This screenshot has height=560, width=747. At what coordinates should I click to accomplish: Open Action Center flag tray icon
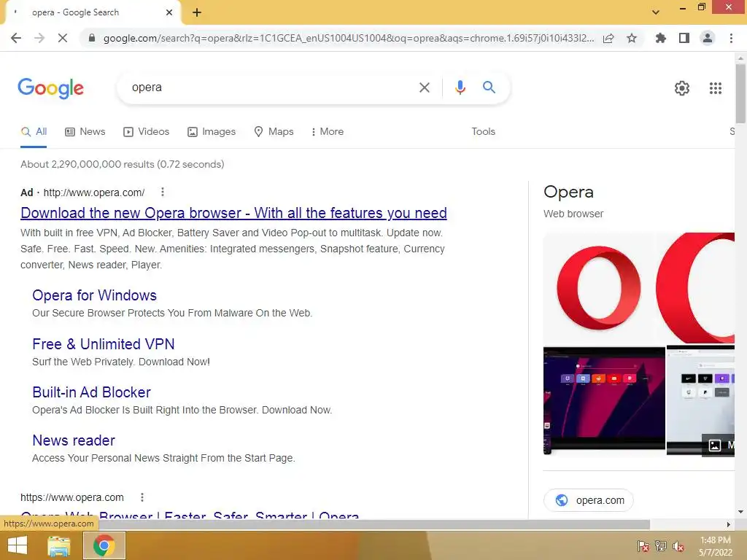click(643, 546)
